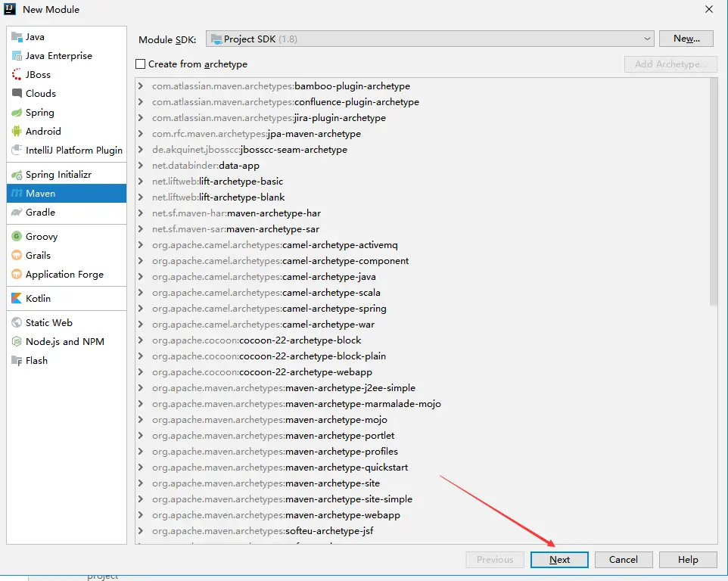This screenshot has width=728, height=581.
Task: Click the Static Web globe icon
Action: tap(17, 322)
